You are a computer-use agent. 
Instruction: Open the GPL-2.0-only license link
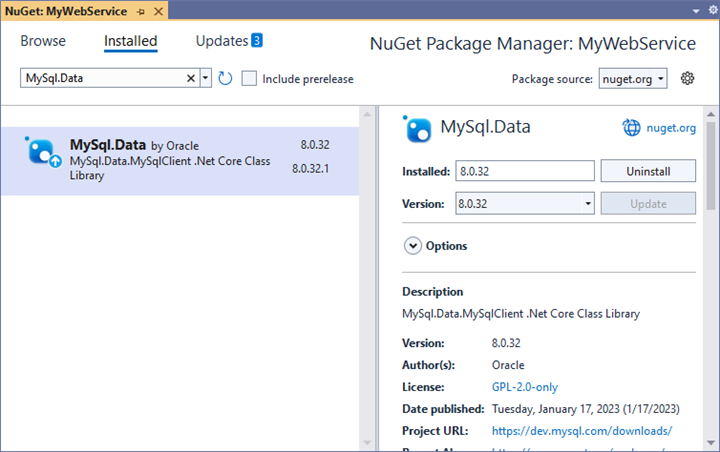[525, 387]
